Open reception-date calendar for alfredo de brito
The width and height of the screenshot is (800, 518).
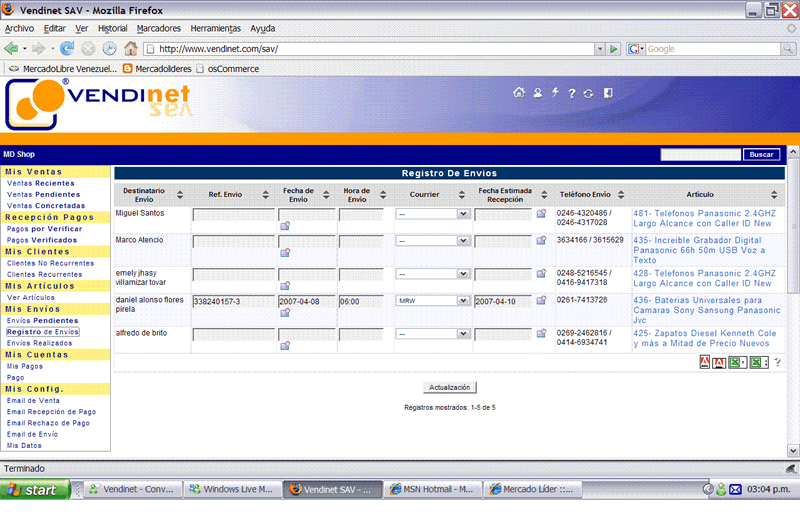541,333
